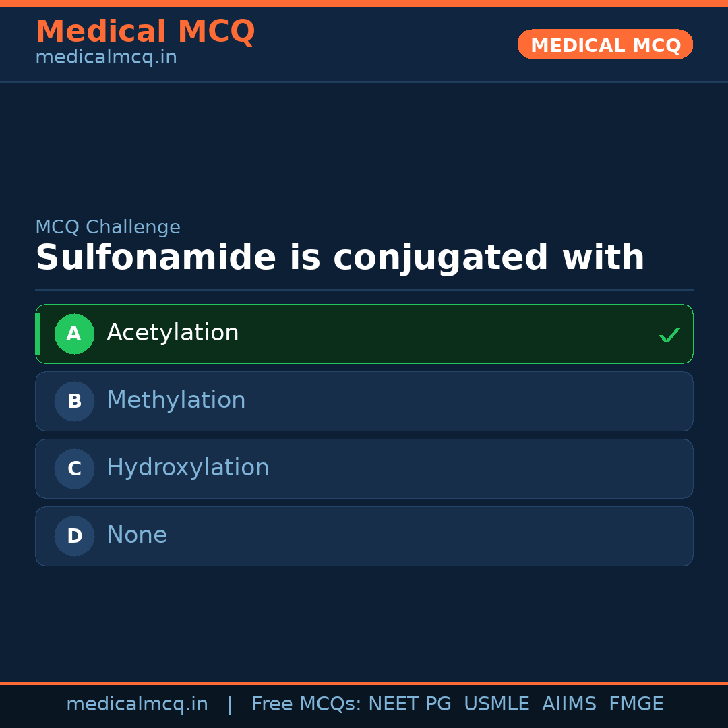Click the green checkmark on Acetylation option
The image size is (728, 728).
669,335
